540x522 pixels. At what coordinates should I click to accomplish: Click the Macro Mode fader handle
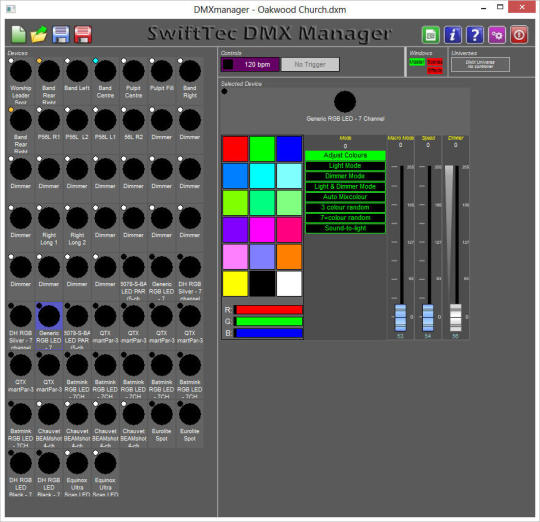click(x=401, y=317)
